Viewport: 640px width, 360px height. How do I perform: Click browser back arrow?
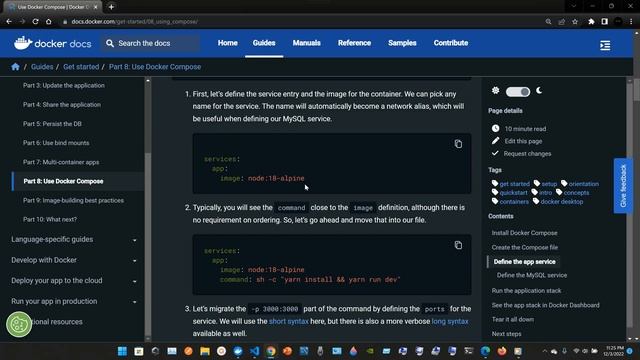[9, 22]
